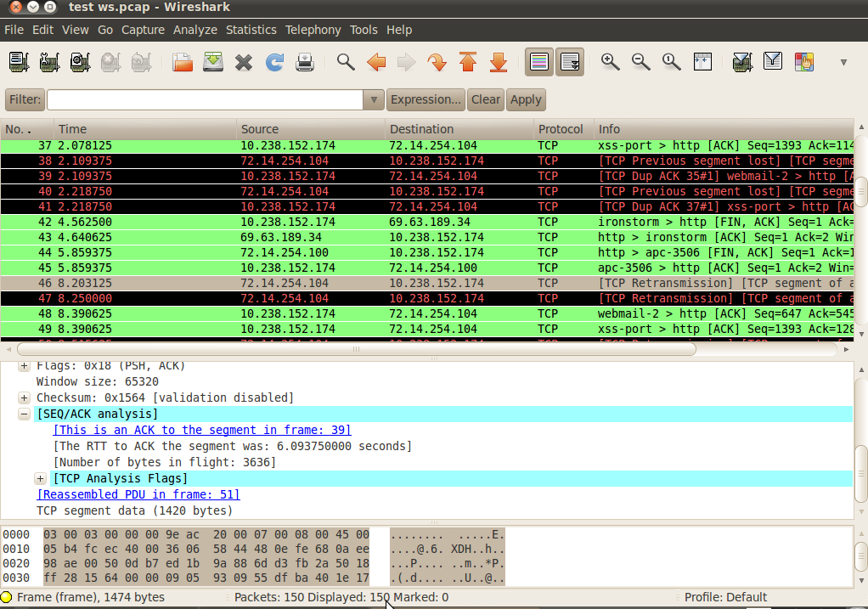Print packets with the printer icon
The height and width of the screenshot is (609, 868).
pos(305,62)
